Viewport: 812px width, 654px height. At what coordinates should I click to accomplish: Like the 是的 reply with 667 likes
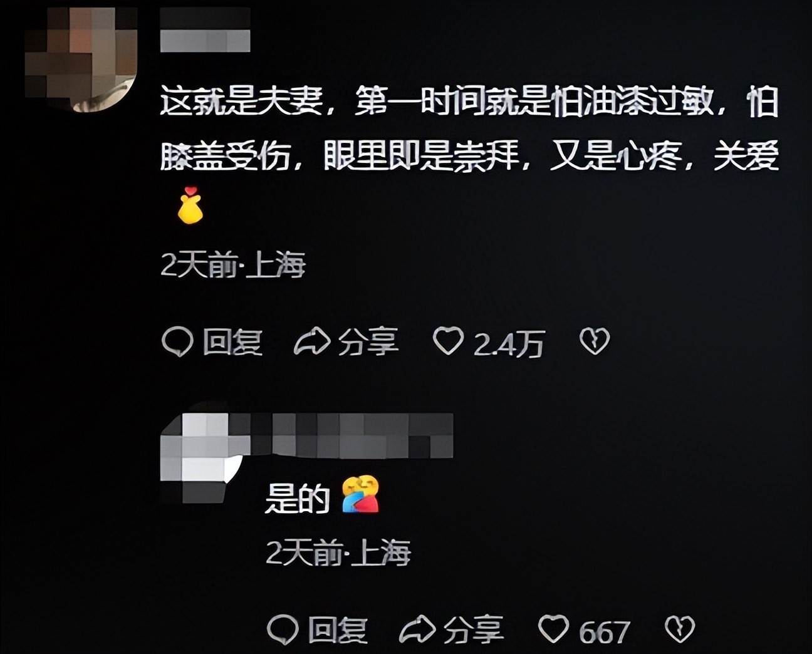tap(554, 629)
